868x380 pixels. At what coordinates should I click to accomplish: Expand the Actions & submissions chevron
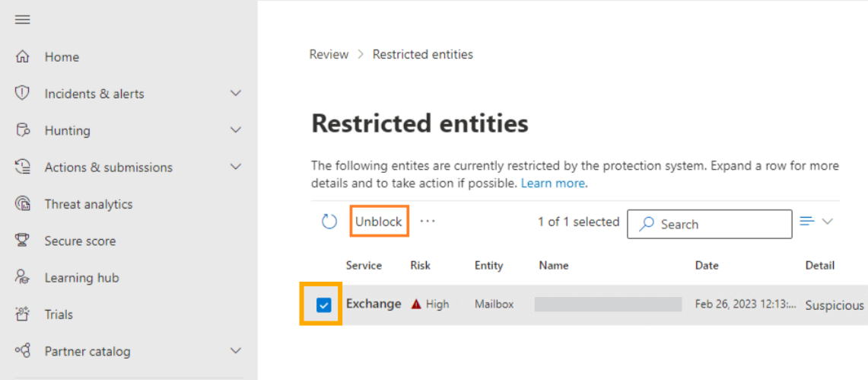coord(236,168)
